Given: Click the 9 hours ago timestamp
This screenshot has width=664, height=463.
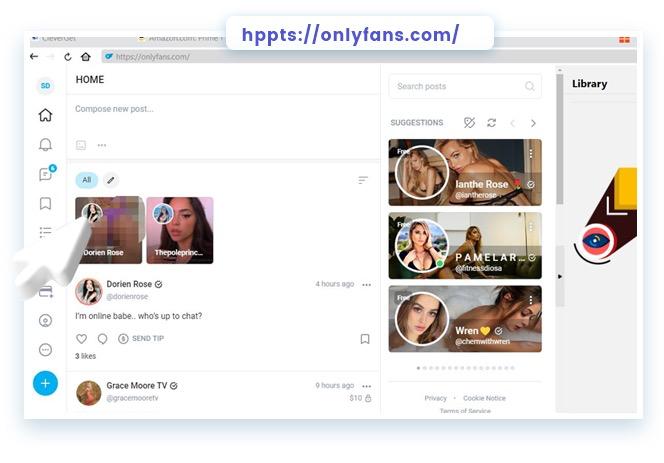Looking at the screenshot, I should (x=335, y=385).
